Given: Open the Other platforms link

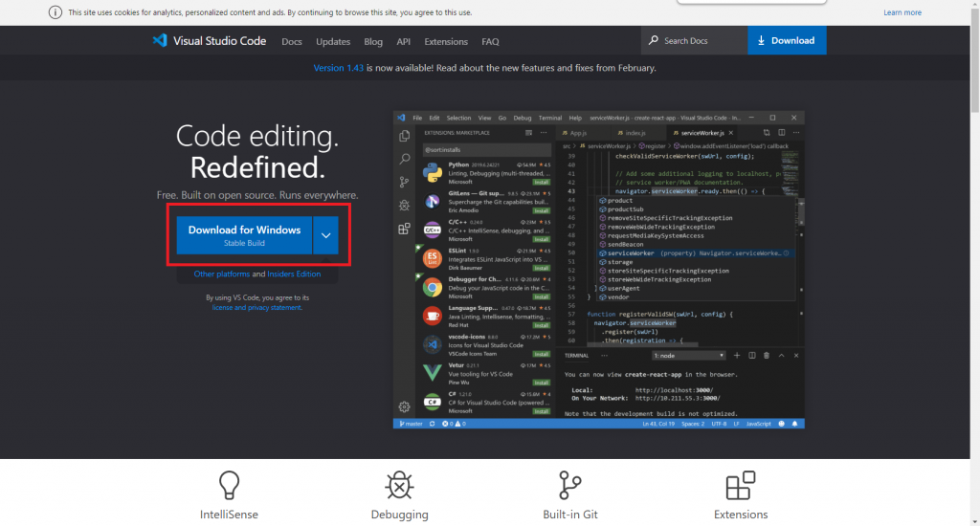Looking at the screenshot, I should coord(221,274).
